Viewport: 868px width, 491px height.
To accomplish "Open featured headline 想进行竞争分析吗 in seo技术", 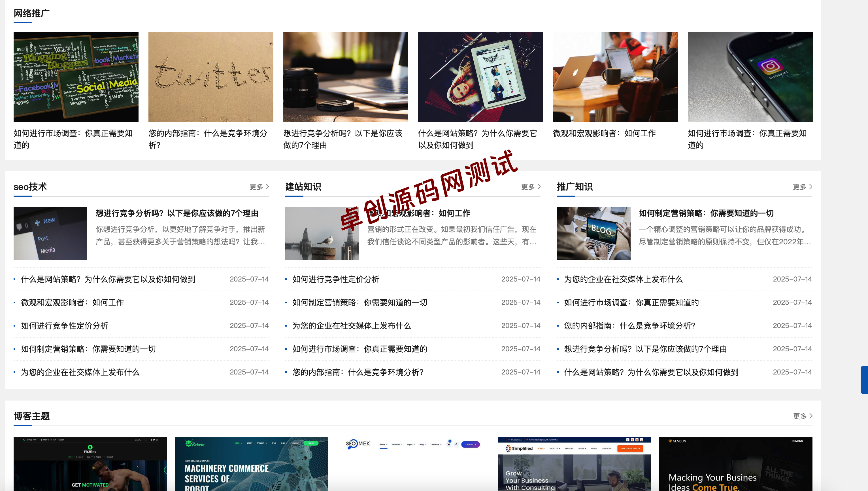I will pyautogui.click(x=177, y=213).
